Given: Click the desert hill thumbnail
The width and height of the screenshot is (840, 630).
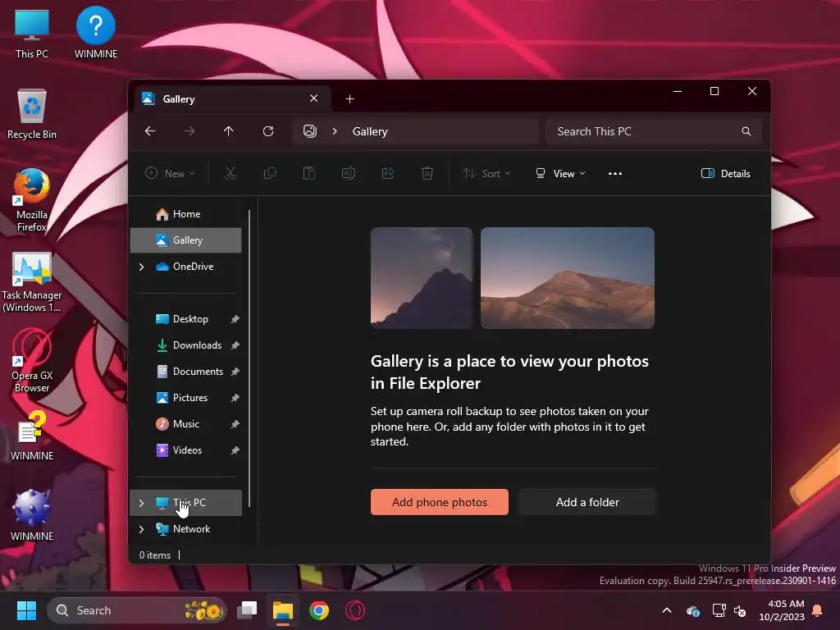Looking at the screenshot, I should point(568,277).
